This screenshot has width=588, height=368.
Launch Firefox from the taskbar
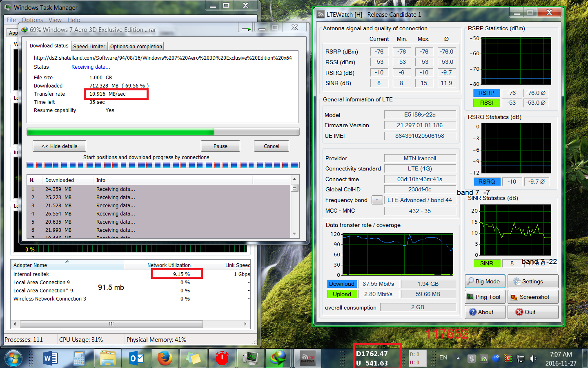pos(165,359)
